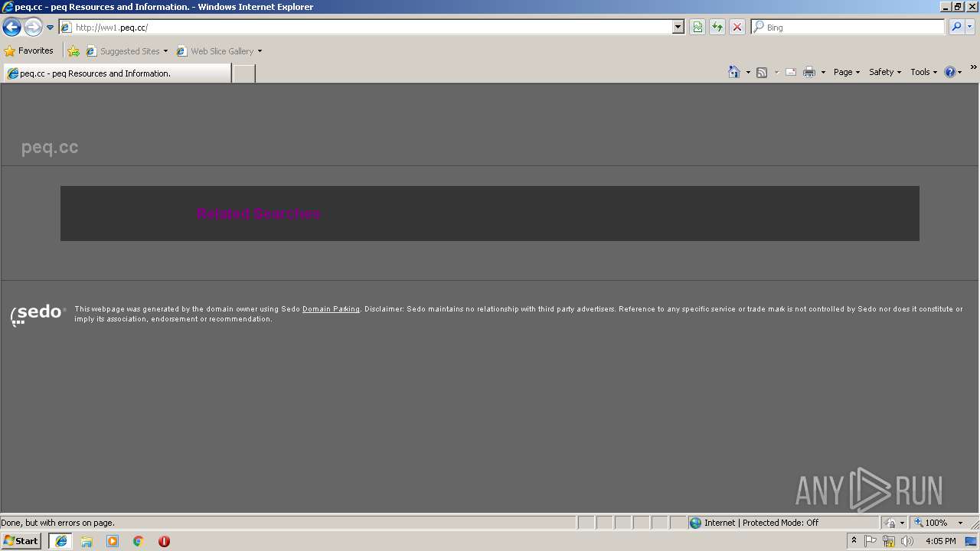Open recent pages dropdown beside Forward

51,28
